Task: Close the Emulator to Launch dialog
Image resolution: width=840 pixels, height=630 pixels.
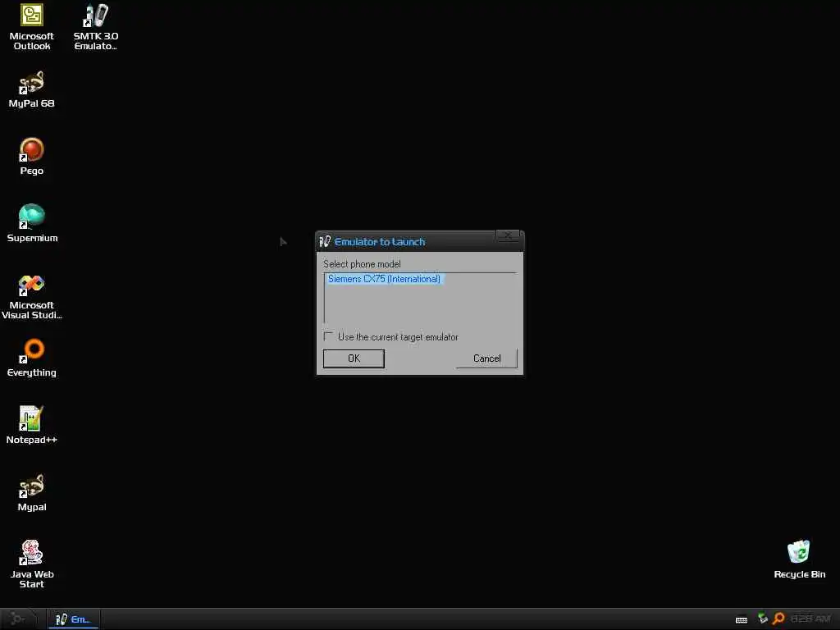Action: tap(508, 235)
